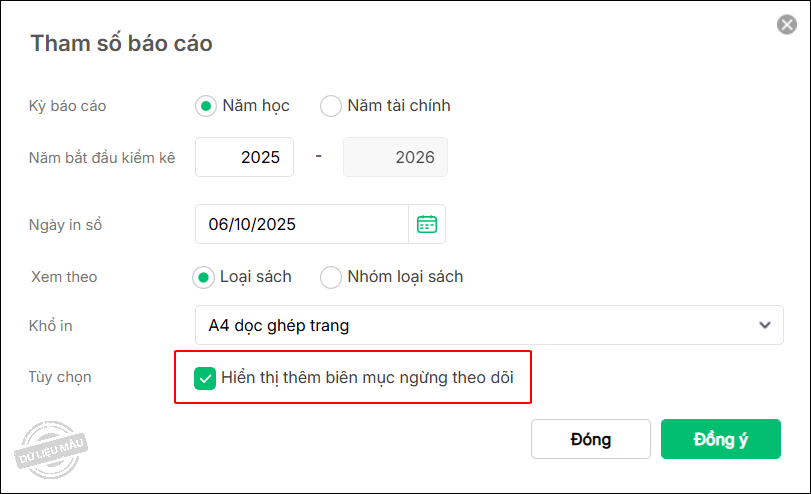Click the Tham số báo cáo title
Image resolution: width=811 pixels, height=494 pixels.
pos(121,43)
